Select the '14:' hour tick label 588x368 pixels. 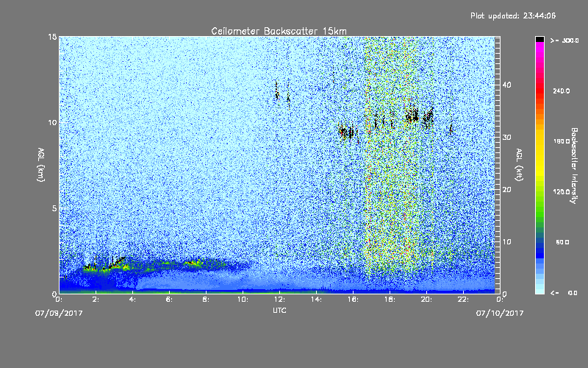coord(316,300)
